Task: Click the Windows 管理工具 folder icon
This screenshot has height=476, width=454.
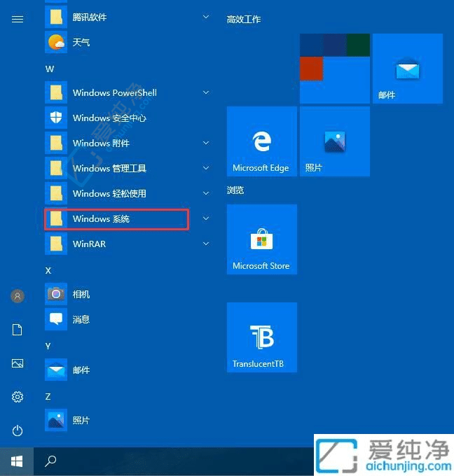Action: pos(56,168)
